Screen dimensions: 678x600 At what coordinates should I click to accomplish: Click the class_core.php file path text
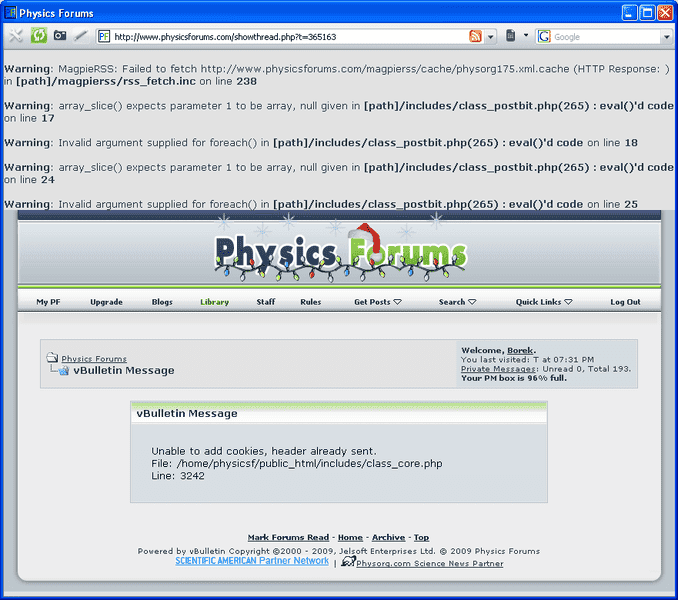[x=310, y=463]
